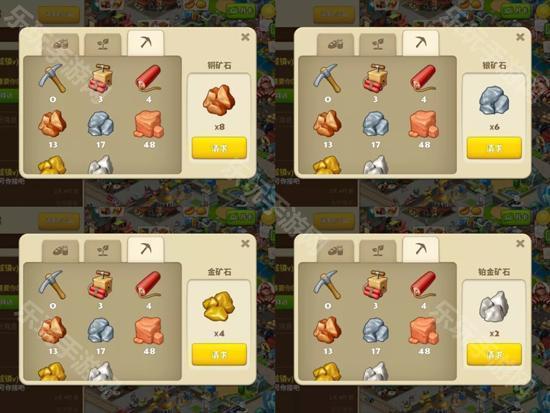This screenshot has width=550, height=413.
Task: Switch to the plant sprout tab in the silver ore panel
Action: (x=377, y=45)
